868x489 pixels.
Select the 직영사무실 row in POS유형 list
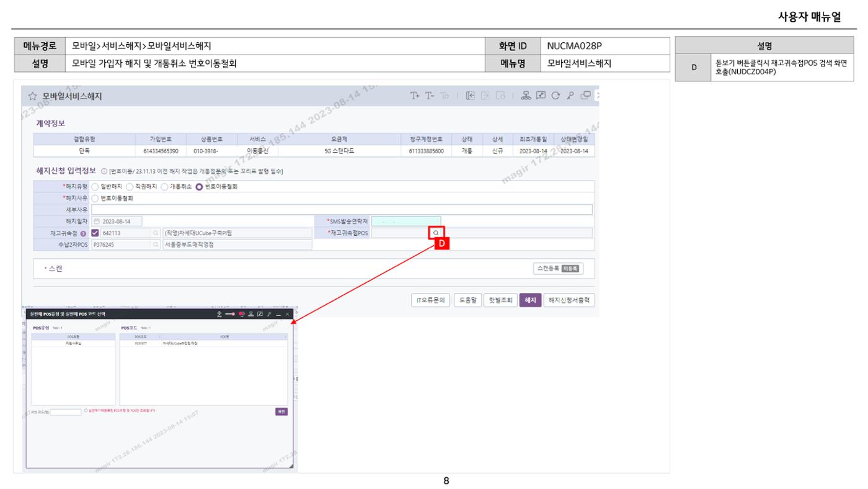pyautogui.click(x=73, y=343)
